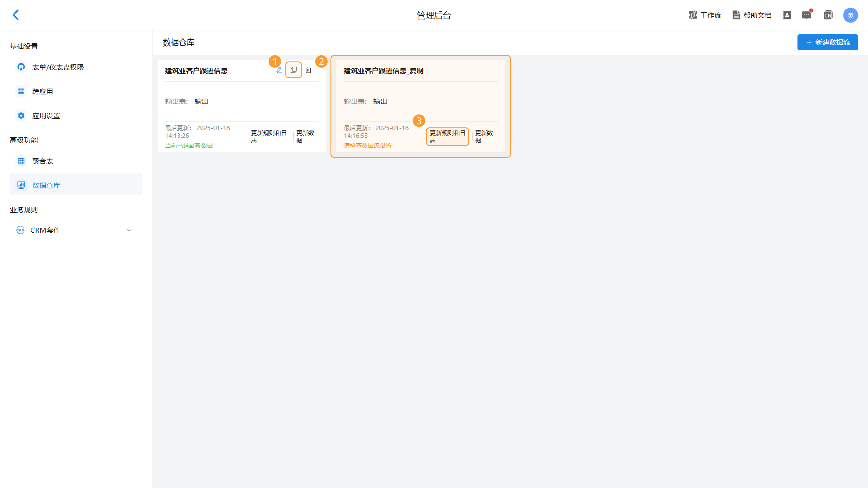Open the 建筑业客户跟进信息_复制 card title
This screenshot has height=488, width=868.
click(383, 71)
